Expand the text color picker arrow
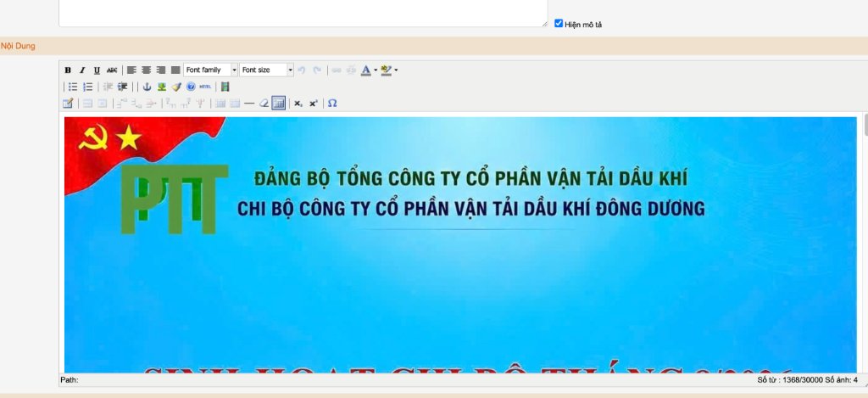Screen dimensions: 868x398 [376, 70]
